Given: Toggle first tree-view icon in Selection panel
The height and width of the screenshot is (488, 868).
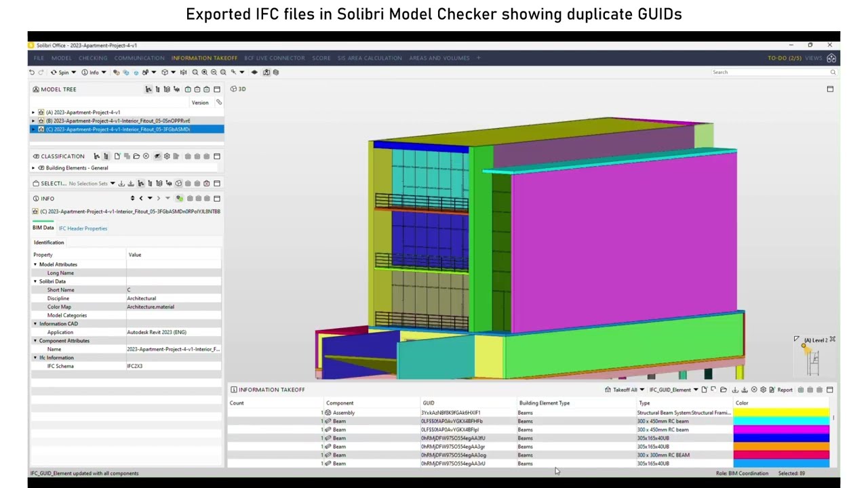Looking at the screenshot, I should tap(140, 184).
